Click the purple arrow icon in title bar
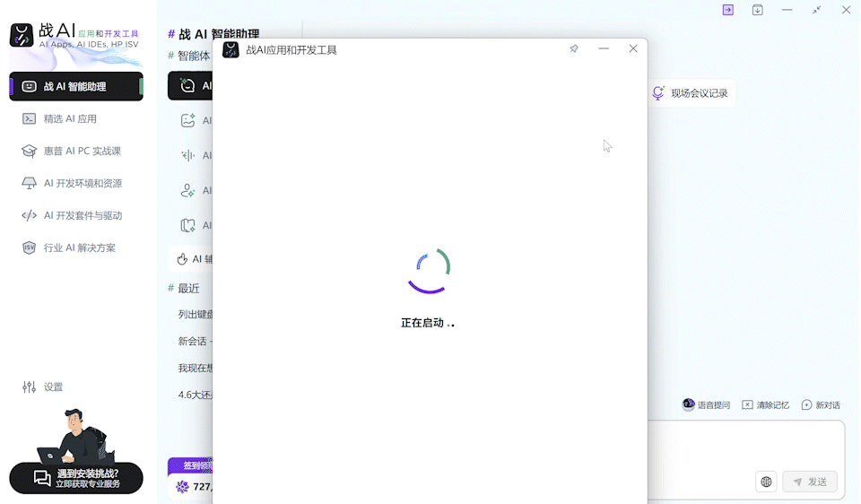Screen dimensions: 861x504 click(x=728, y=10)
